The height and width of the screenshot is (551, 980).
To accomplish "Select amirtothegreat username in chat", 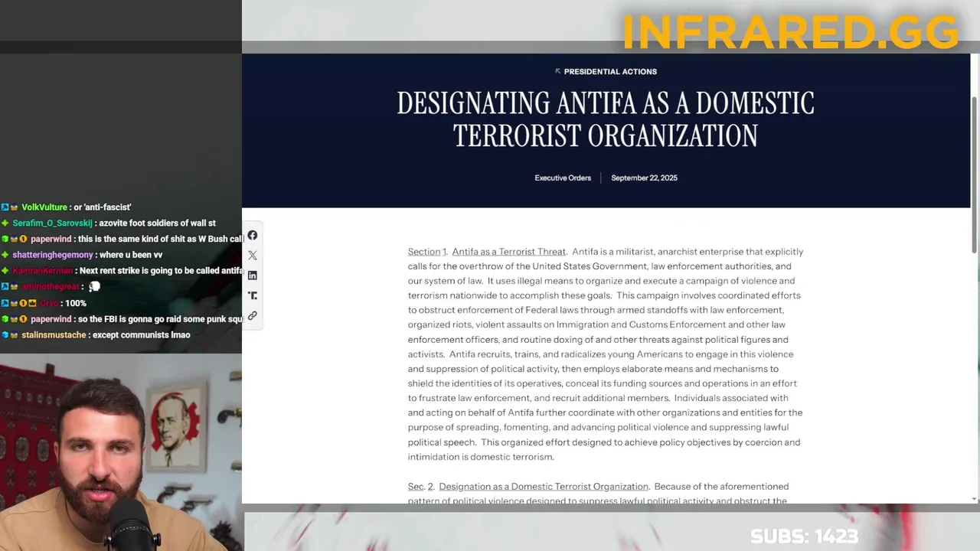I will [x=51, y=287].
